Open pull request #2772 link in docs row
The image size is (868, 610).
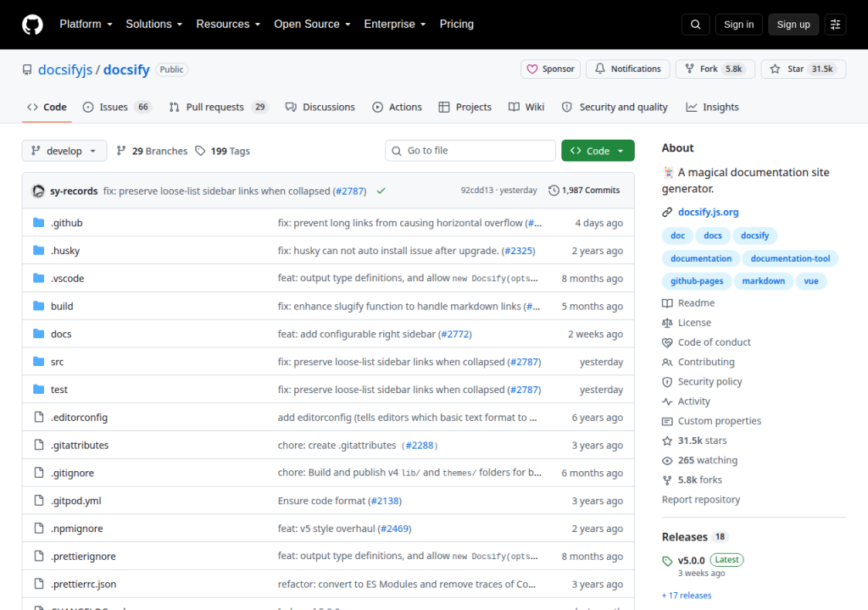tap(455, 335)
